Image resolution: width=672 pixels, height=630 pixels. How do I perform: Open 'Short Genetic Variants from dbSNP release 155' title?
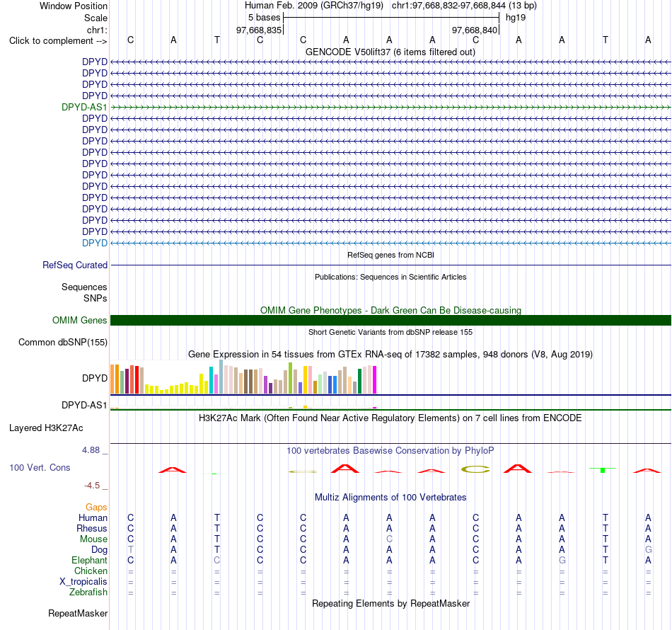tap(390, 333)
